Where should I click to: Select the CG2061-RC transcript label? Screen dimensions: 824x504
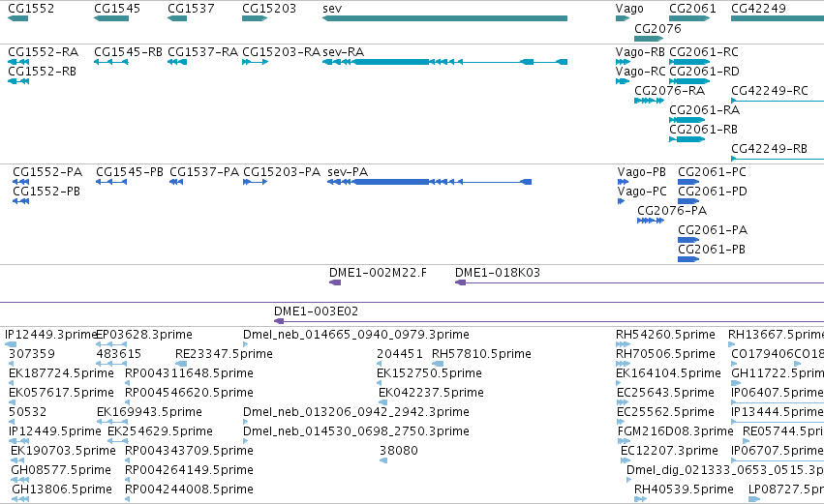[x=704, y=52]
